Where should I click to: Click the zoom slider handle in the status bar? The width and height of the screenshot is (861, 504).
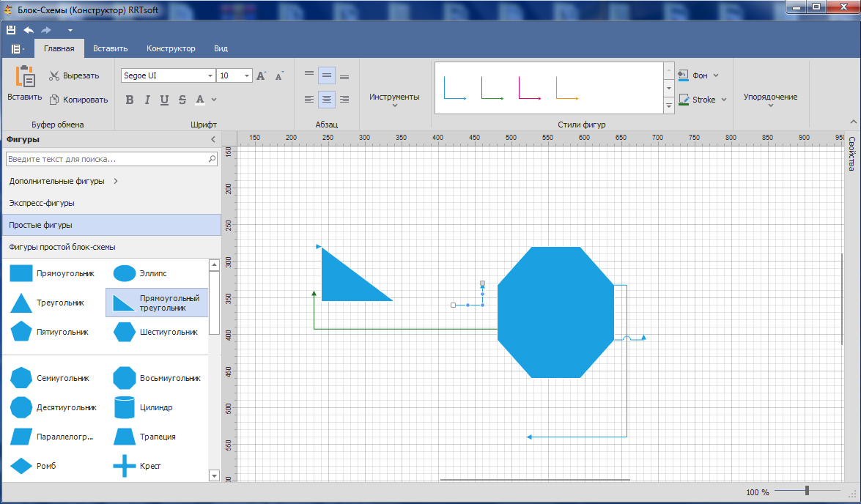click(x=807, y=491)
